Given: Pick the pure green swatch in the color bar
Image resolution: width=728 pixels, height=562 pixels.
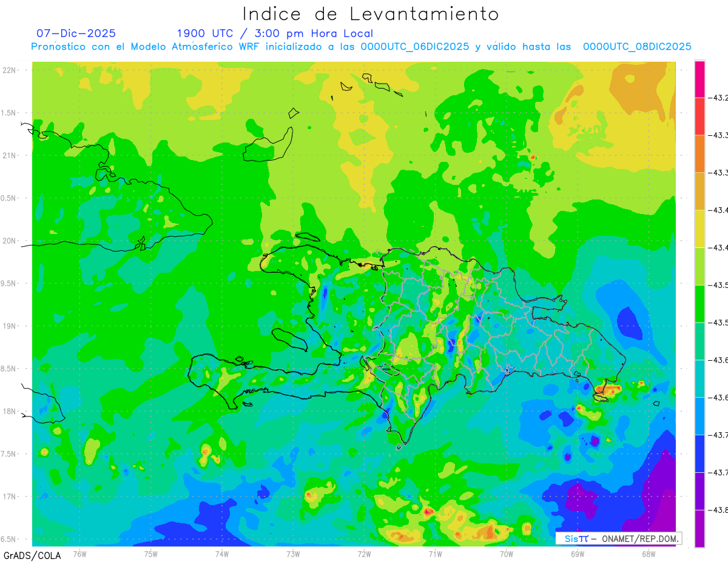Looking at the screenshot, I should (x=699, y=304).
